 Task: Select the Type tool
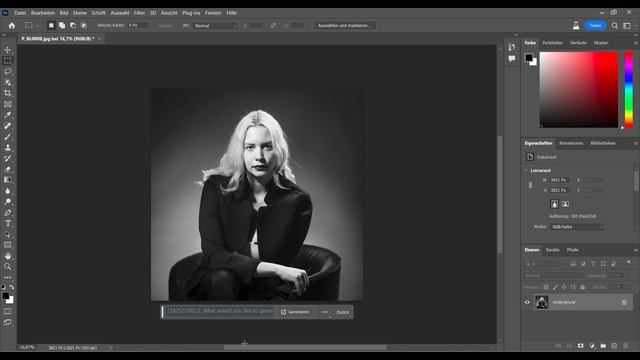(x=8, y=223)
